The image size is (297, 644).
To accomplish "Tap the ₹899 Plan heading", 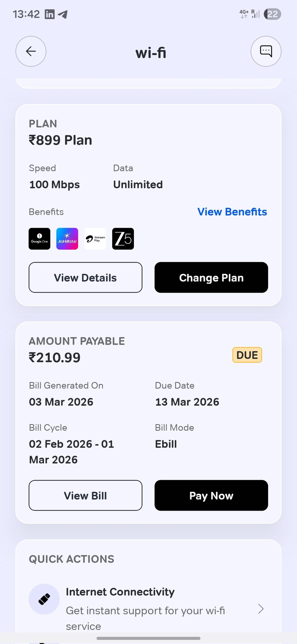I will (x=60, y=140).
